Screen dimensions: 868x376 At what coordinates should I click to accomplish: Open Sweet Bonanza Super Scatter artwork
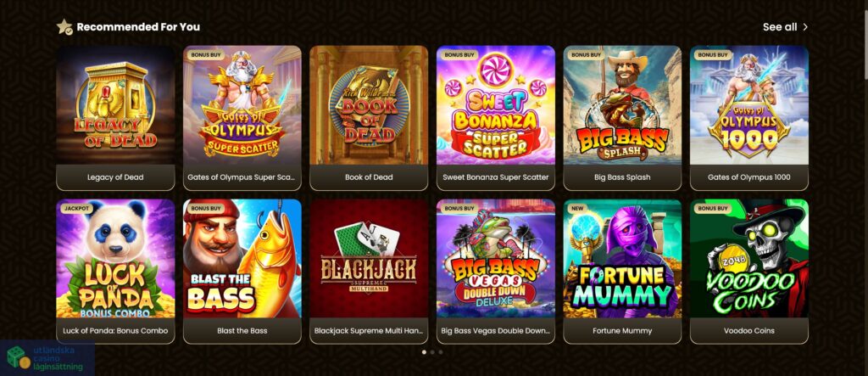pyautogui.click(x=495, y=104)
